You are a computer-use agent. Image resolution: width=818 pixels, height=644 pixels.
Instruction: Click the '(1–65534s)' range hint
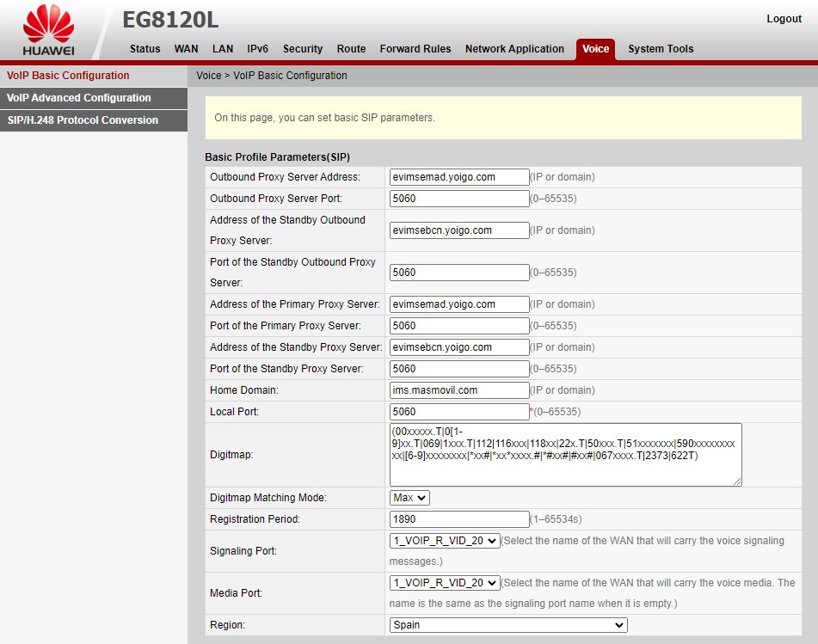tap(556, 519)
